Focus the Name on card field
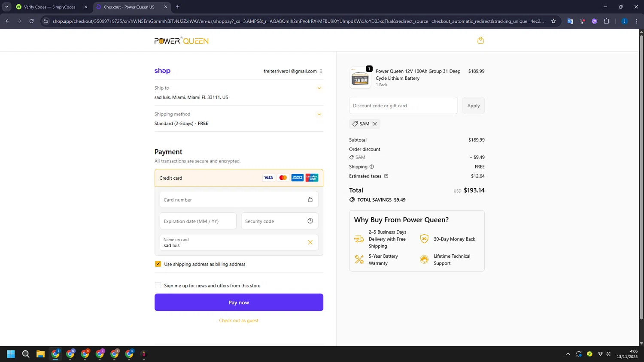Screen dimensions: 644x362 pyautogui.click(x=239, y=242)
